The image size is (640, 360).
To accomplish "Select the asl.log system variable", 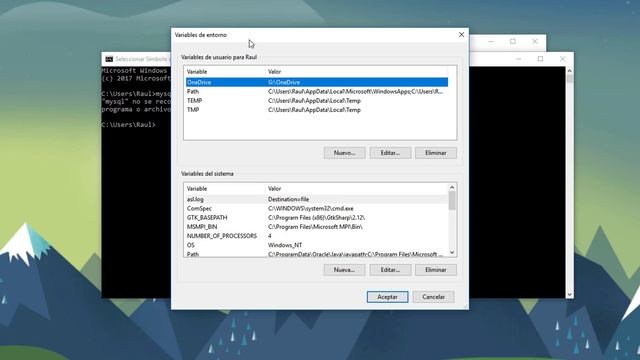I will [317, 199].
